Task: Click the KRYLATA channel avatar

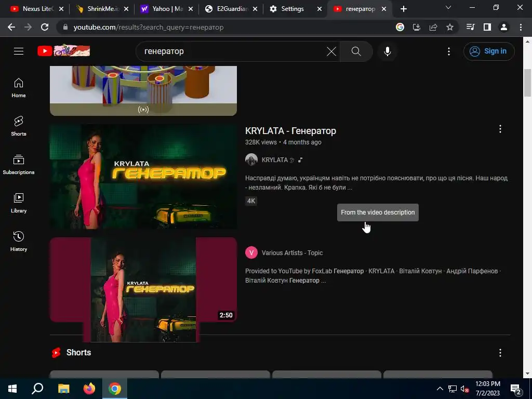Action: 251,159
